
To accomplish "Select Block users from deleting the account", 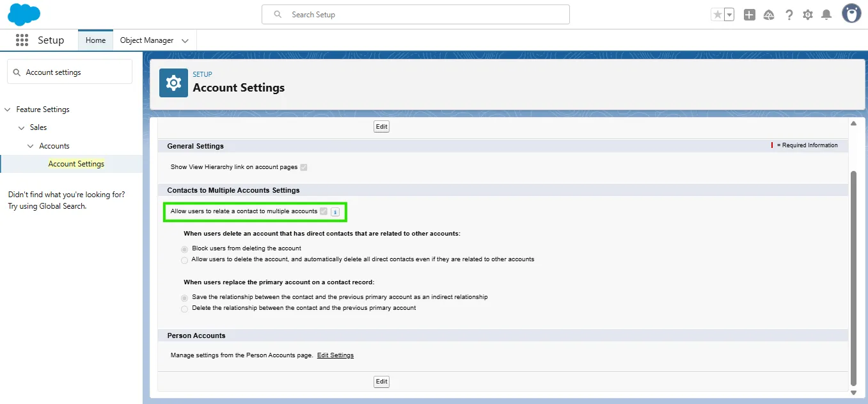I will click(x=185, y=249).
